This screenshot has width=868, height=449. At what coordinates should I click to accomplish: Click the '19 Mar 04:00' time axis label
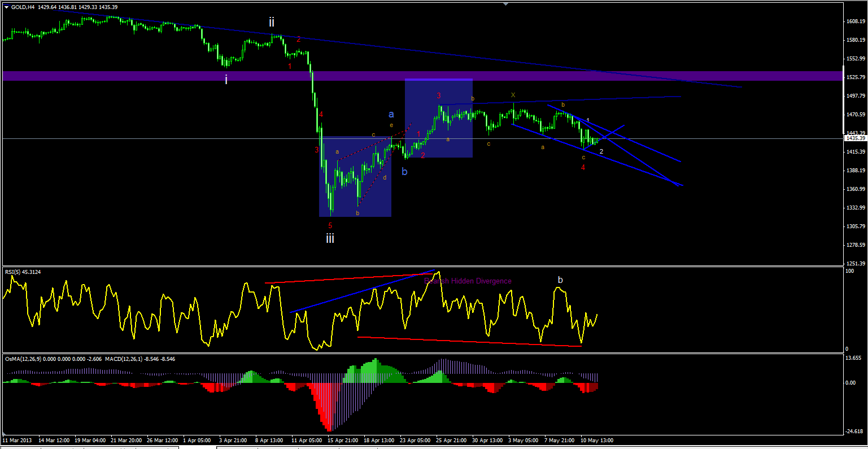point(90,440)
